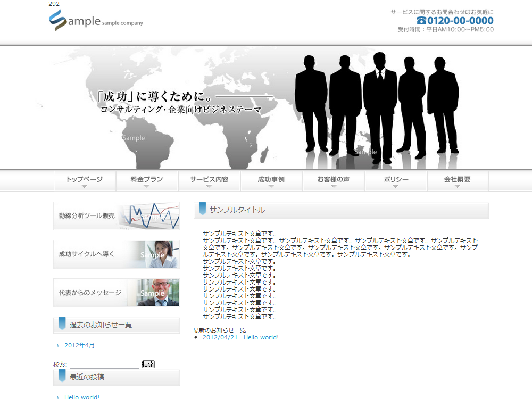Open the 2012年4月 archive link
Image resolution: width=532 pixels, height=399 pixels.
click(x=79, y=345)
